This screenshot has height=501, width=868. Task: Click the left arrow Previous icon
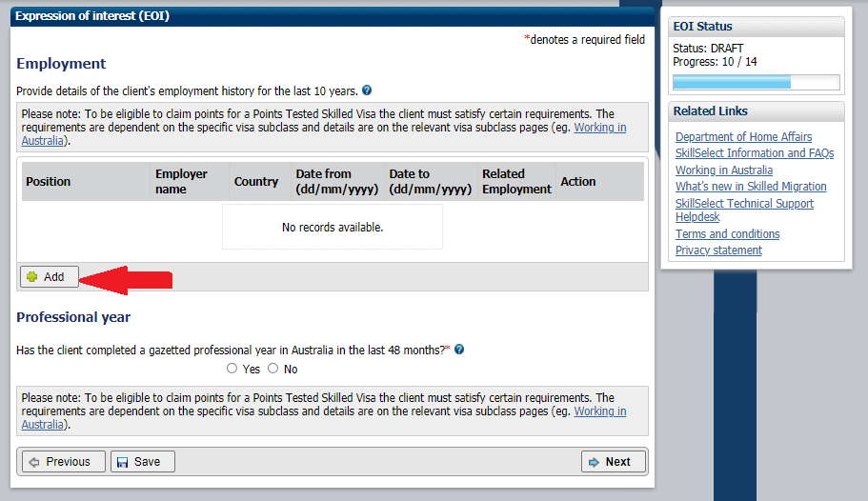tap(34, 462)
